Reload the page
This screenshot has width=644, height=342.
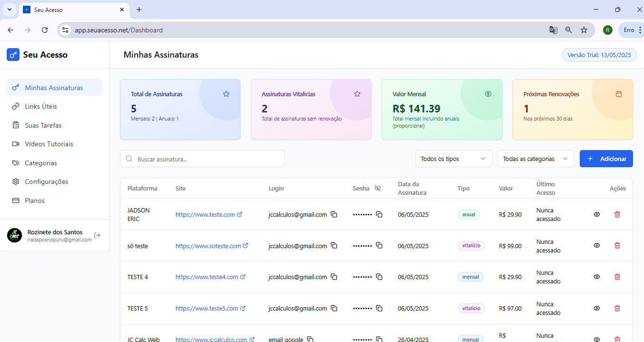(x=45, y=30)
